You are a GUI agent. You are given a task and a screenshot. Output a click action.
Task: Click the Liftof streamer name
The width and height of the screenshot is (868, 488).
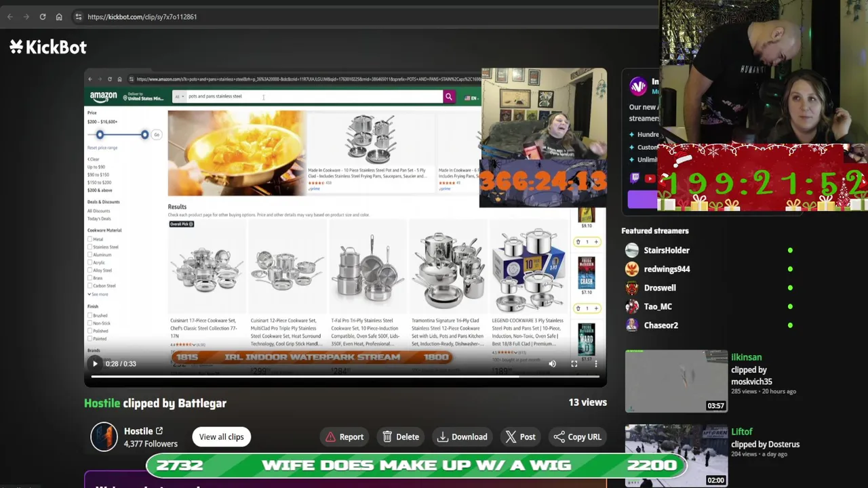click(742, 432)
